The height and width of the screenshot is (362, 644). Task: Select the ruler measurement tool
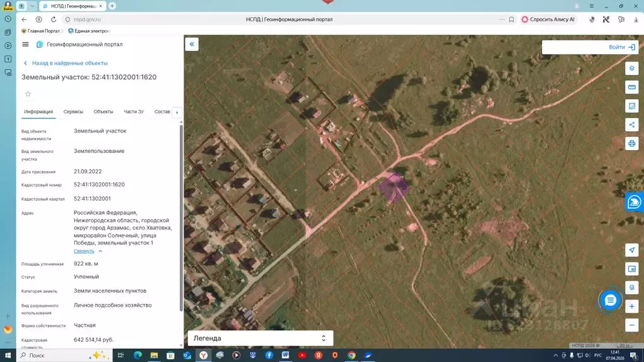tap(632, 87)
